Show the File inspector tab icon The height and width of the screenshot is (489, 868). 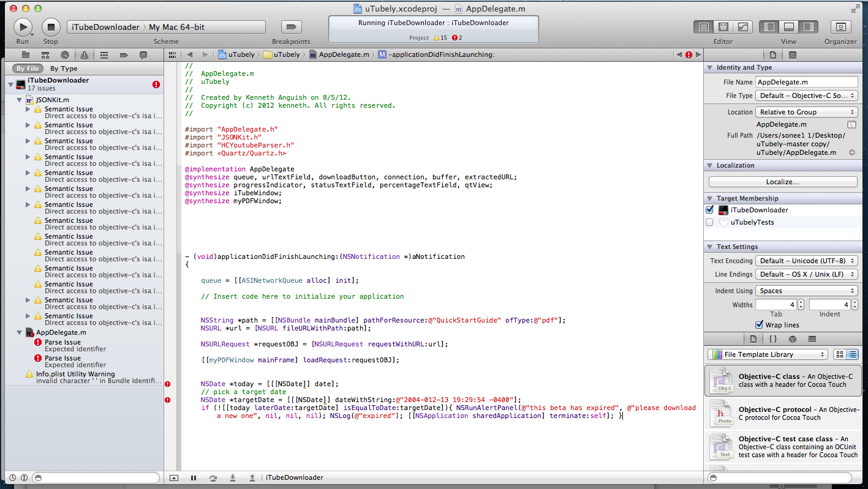tap(773, 54)
